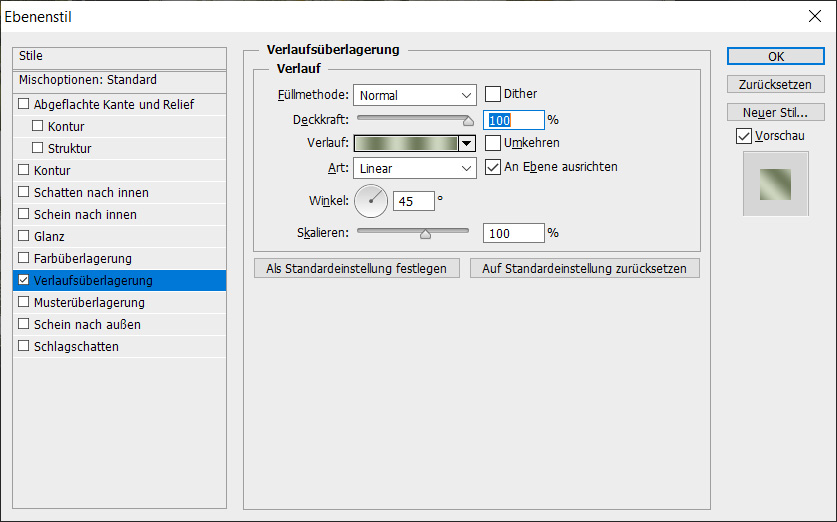The image size is (837, 522).
Task: Tick the Kontur checkbox above Schatten nach innen
Action: [x=23, y=170]
